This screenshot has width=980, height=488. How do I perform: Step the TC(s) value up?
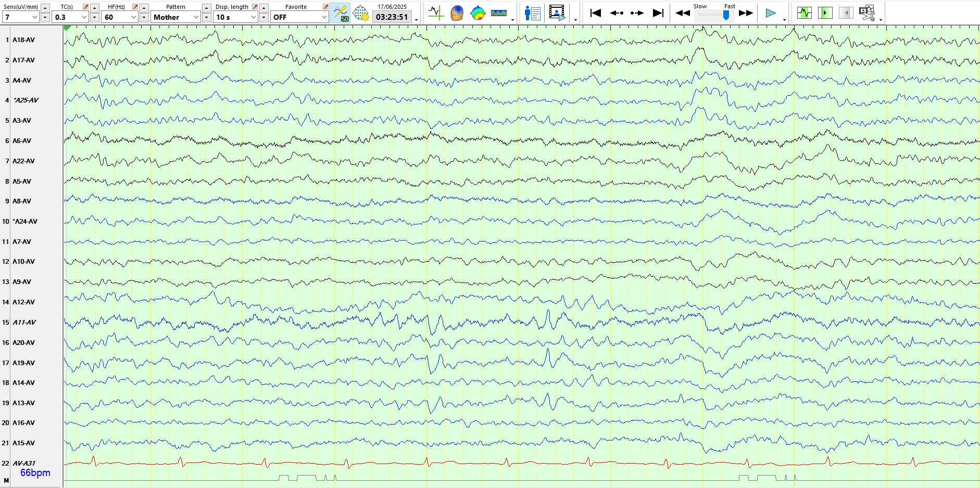coord(95,8)
